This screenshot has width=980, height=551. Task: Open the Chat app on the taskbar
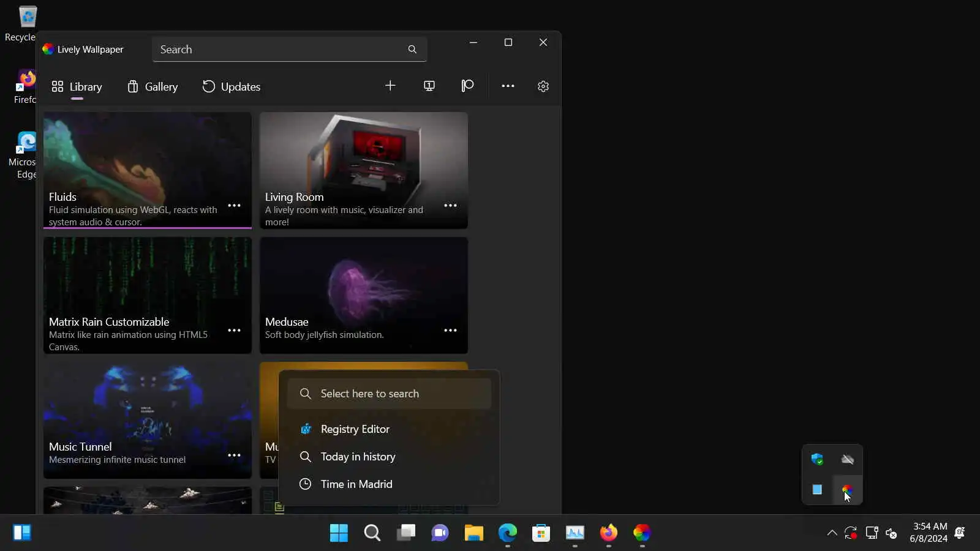(x=440, y=533)
